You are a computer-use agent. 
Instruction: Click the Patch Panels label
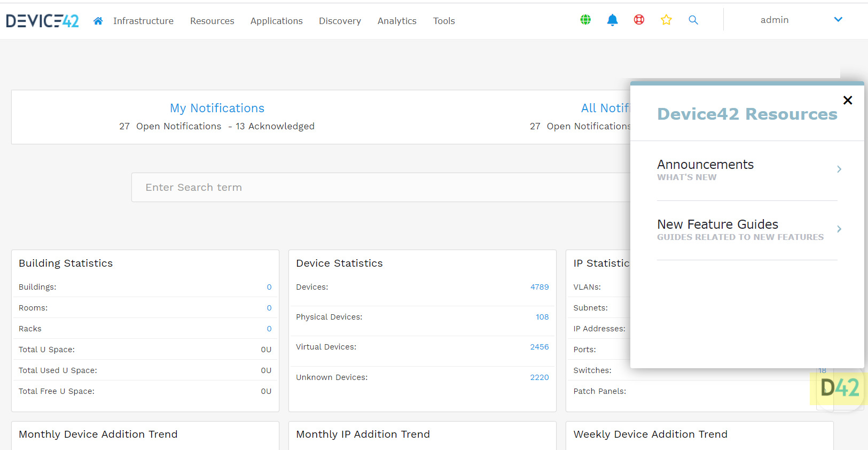click(x=600, y=391)
